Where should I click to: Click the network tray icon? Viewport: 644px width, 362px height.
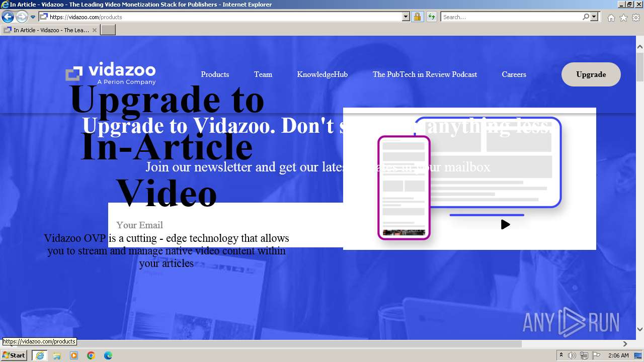[x=584, y=355]
